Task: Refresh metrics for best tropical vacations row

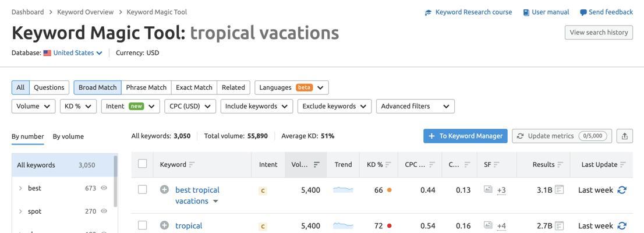Action: 622,190
